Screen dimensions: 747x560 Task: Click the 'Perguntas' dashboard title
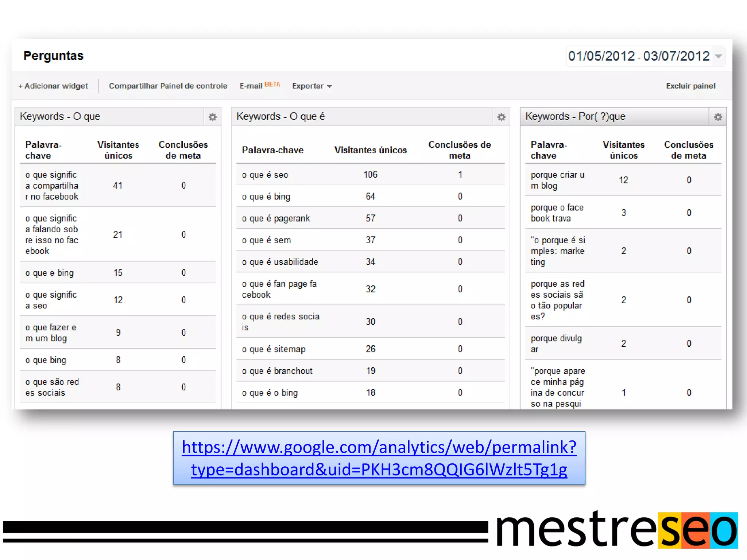53,56
